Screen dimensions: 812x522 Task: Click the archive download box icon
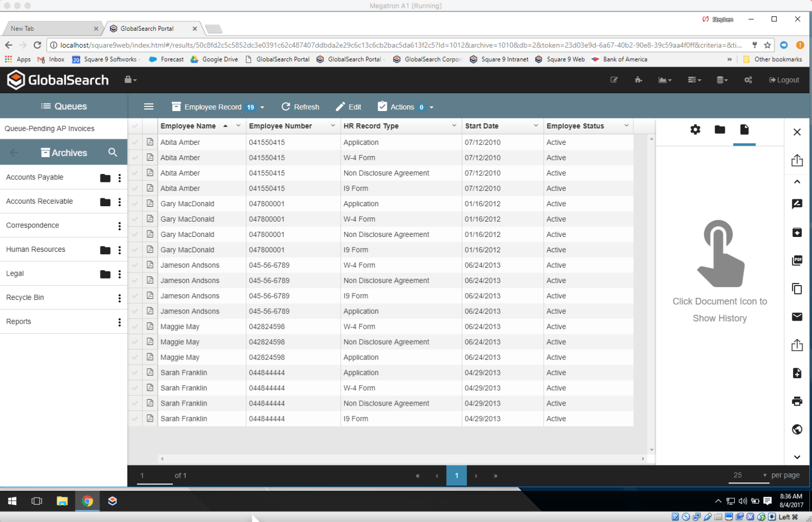pos(797,233)
